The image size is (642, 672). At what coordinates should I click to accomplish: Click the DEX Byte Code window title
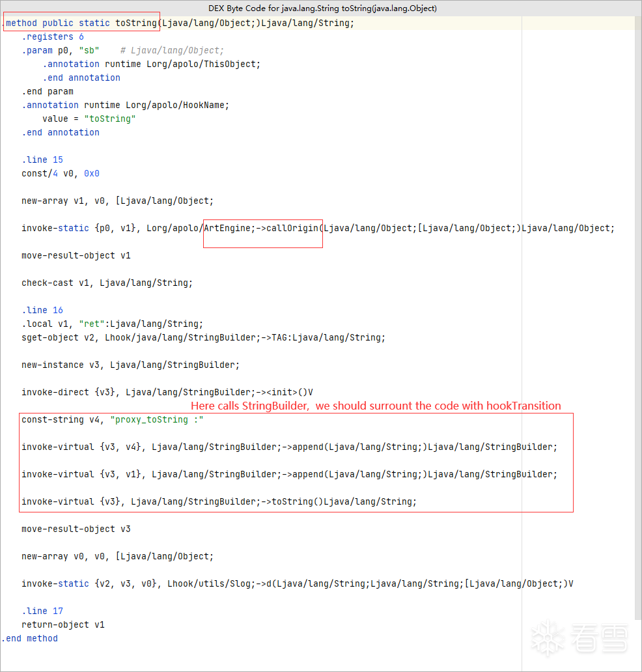pyautogui.click(x=322, y=8)
